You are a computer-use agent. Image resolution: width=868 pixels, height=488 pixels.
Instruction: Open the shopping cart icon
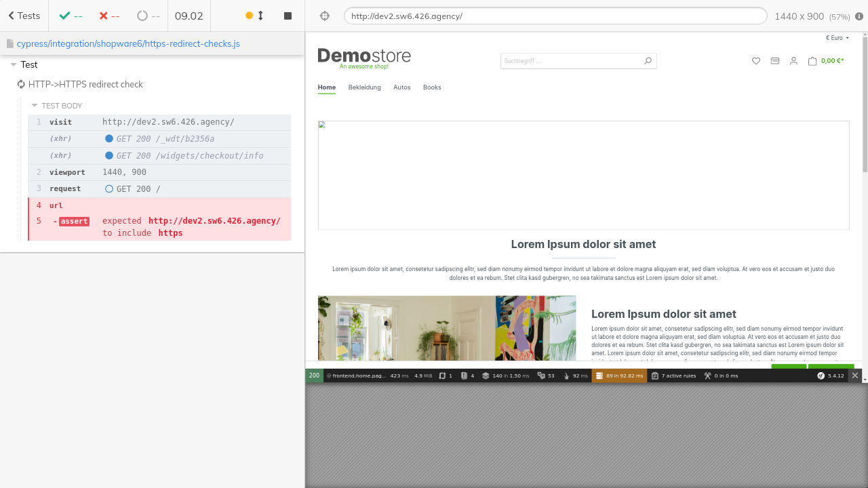[x=812, y=61]
